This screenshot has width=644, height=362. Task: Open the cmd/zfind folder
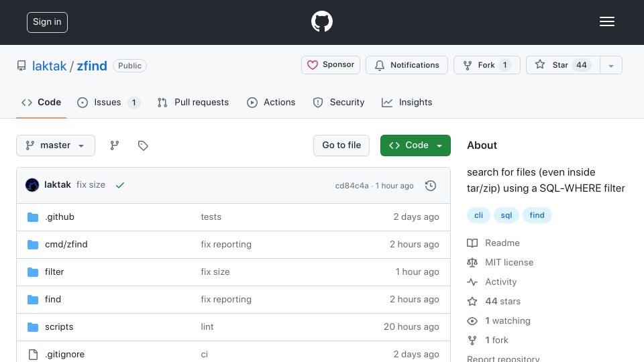(x=66, y=244)
